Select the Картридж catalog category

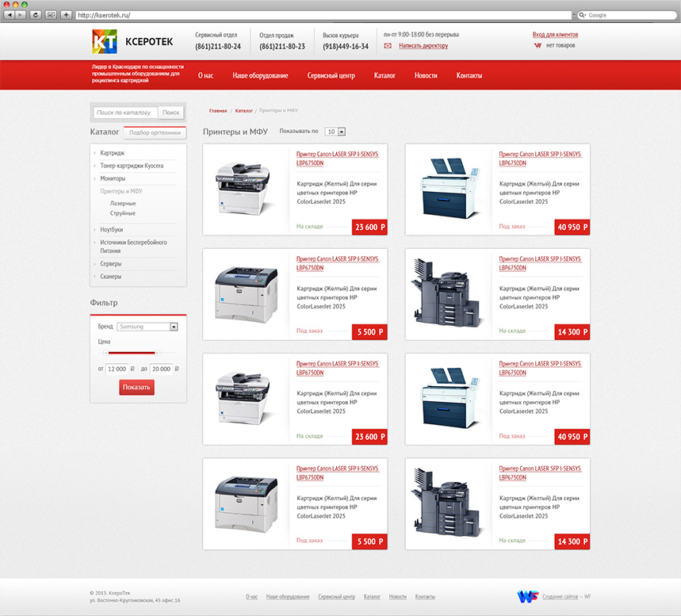point(113,153)
